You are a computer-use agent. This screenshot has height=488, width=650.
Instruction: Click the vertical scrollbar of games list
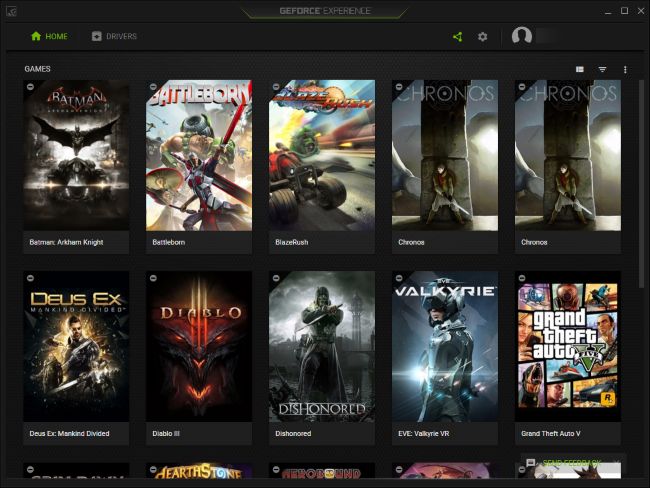pyautogui.click(x=641, y=185)
